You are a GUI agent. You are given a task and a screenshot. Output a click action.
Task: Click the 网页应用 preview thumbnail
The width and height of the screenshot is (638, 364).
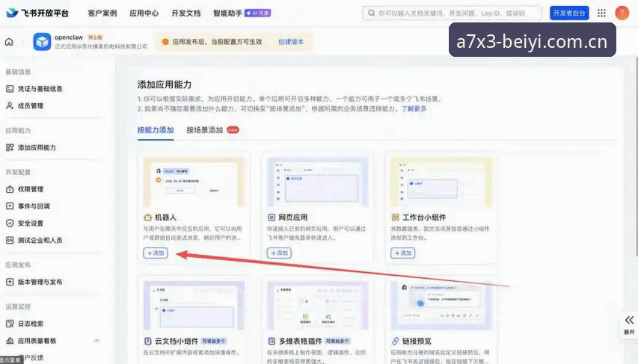point(318,182)
